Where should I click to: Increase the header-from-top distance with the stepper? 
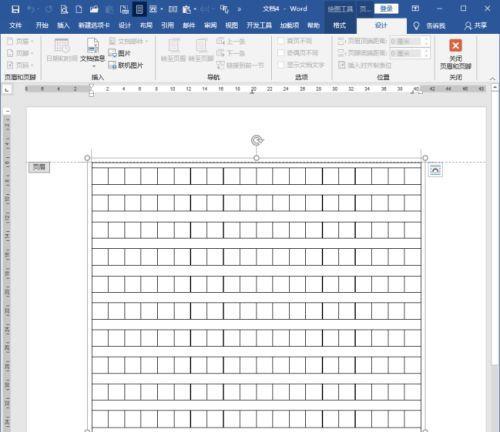426,39
